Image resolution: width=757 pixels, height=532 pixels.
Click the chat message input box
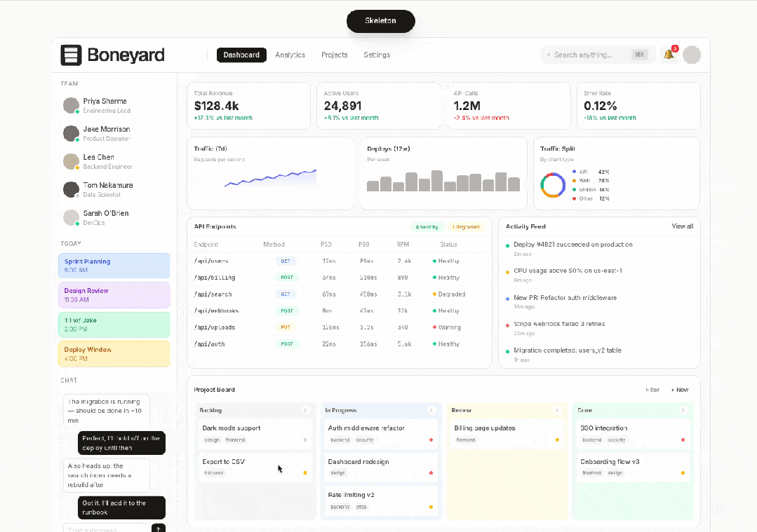[106, 528]
